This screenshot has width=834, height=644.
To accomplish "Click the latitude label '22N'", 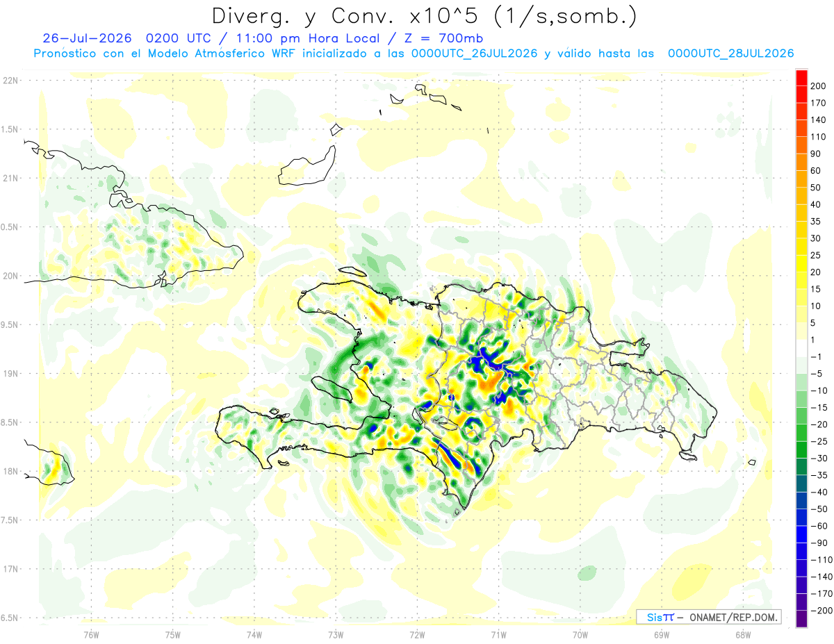I will pos(10,81).
